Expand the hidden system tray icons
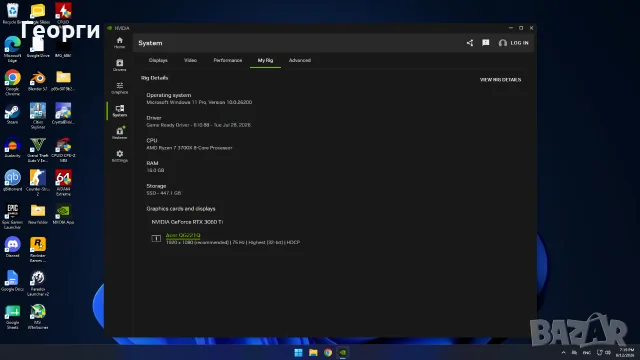This screenshot has width=640, height=360. pyautogui.click(x=563, y=353)
